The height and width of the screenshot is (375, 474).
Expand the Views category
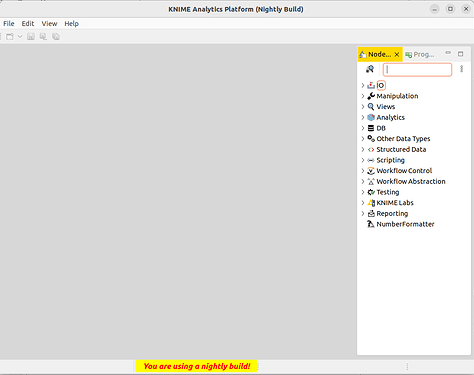(x=363, y=107)
